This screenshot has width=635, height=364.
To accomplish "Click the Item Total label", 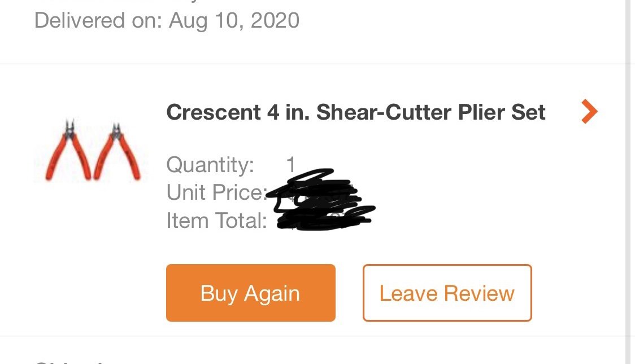I will [x=217, y=221].
